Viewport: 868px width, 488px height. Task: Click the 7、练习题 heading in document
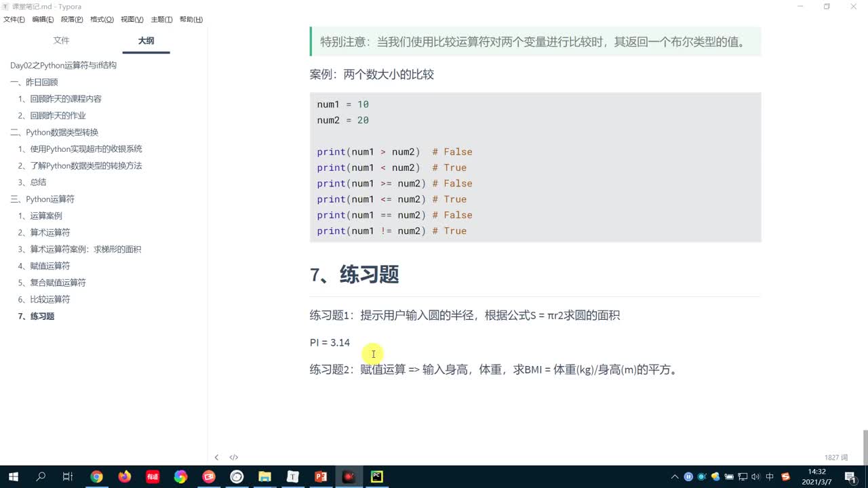pyautogui.click(x=354, y=274)
